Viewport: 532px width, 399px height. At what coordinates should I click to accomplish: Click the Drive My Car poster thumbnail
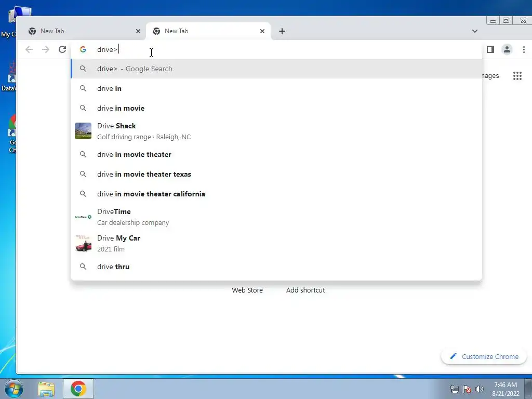(83, 243)
